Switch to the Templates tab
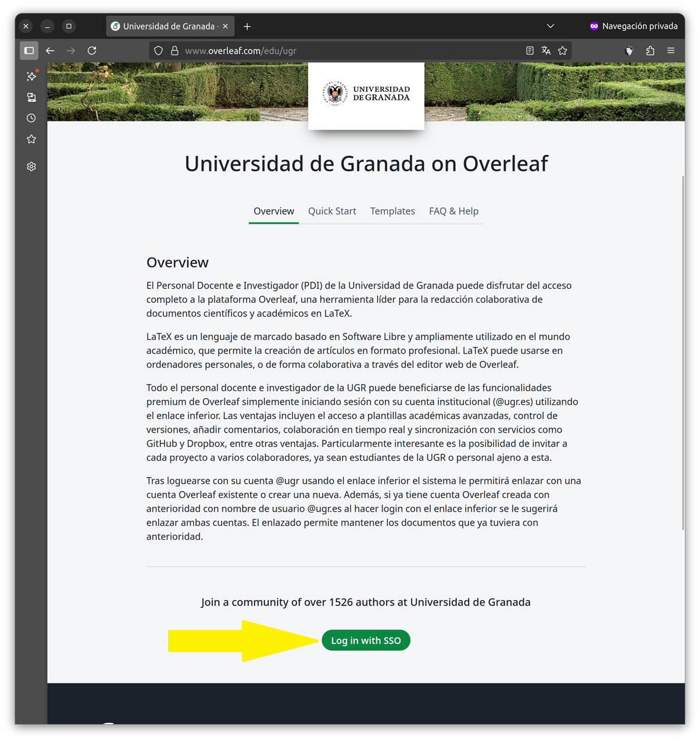Screen dimensions: 700x741 tap(392, 211)
